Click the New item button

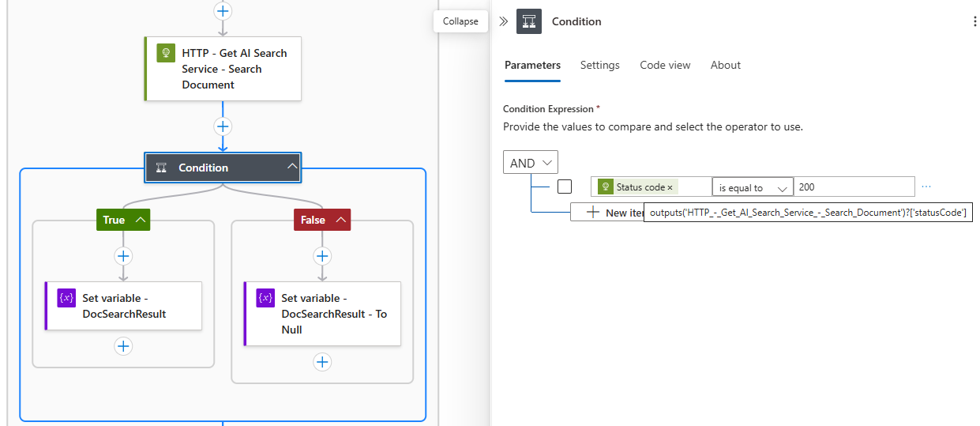tap(608, 213)
